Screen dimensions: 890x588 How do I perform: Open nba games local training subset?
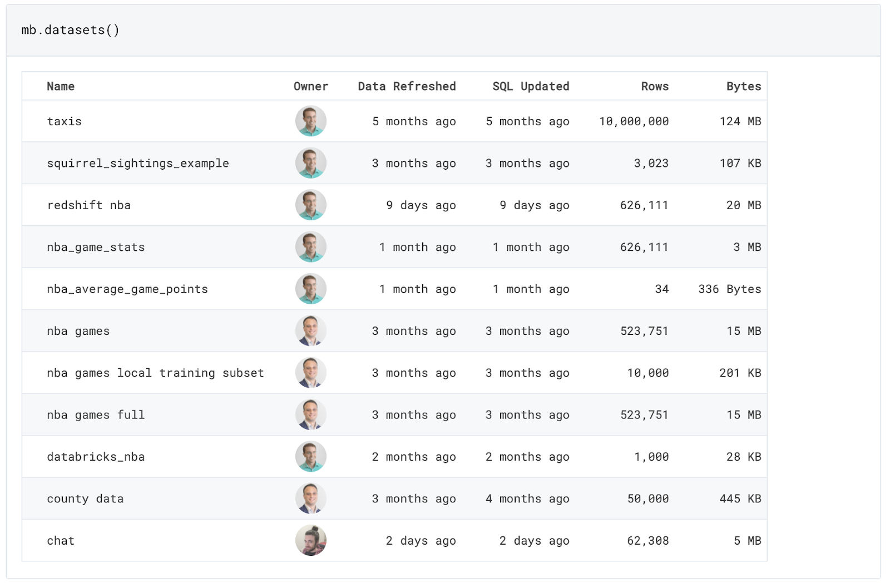click(x=155, y=373)
